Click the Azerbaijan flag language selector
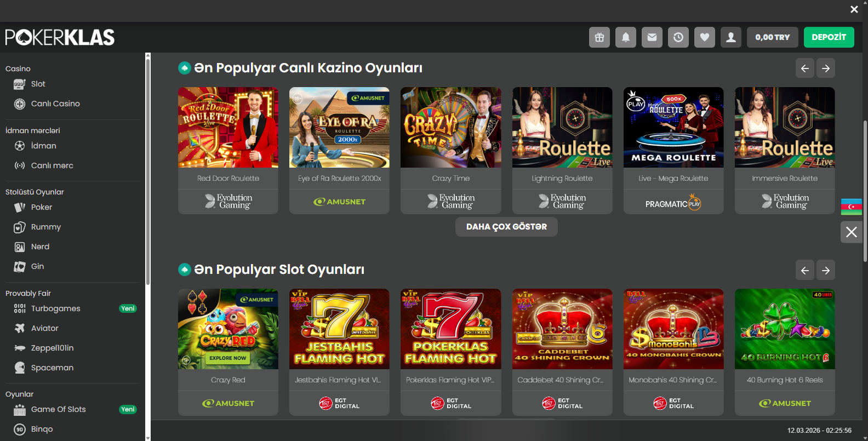The width and height of the screenshot is (868, 441). pyautogui.click(x=851, y=207)
